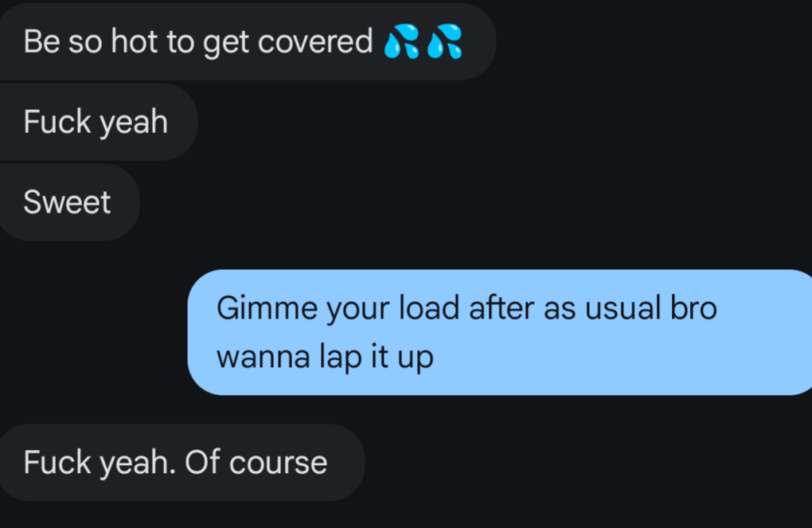The image size is (812, 528).
Task: Click the word "hot" in the top message
Action: (134, 41)
